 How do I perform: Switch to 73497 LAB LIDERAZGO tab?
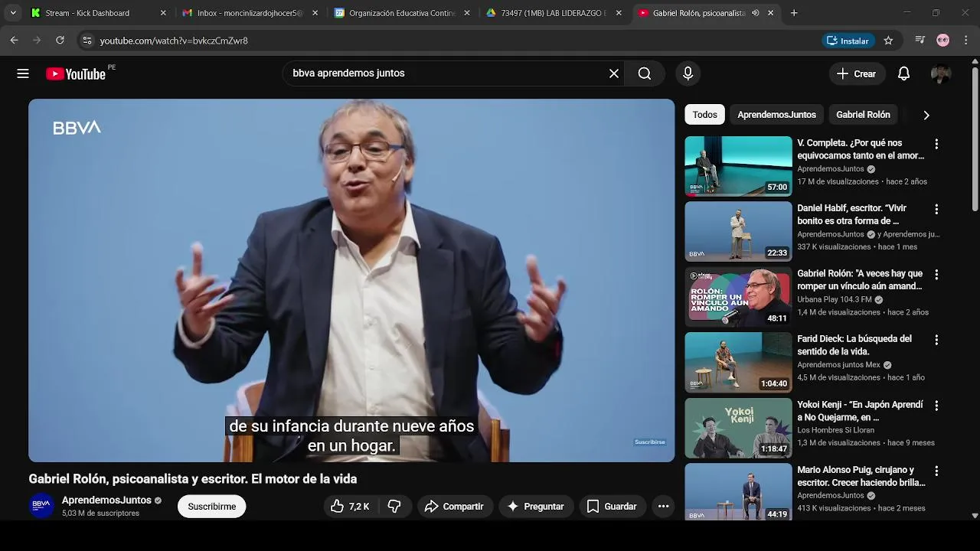pos(554,13)
